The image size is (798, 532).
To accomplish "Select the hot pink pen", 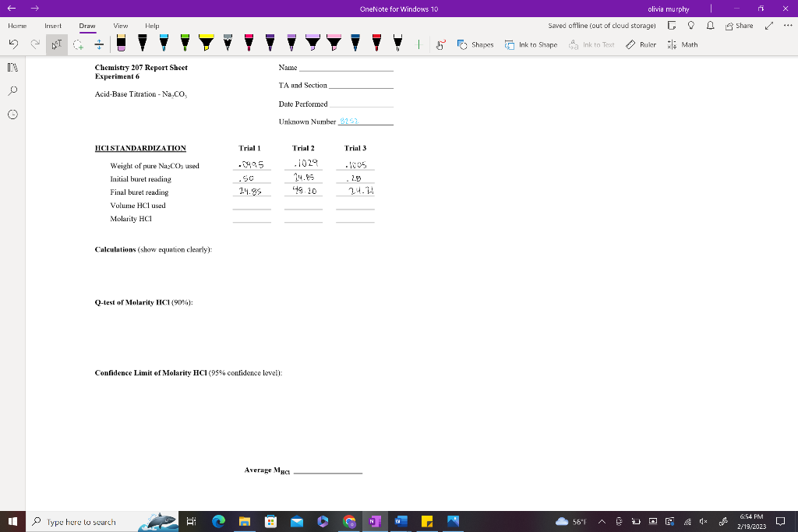I will [249, 43].
